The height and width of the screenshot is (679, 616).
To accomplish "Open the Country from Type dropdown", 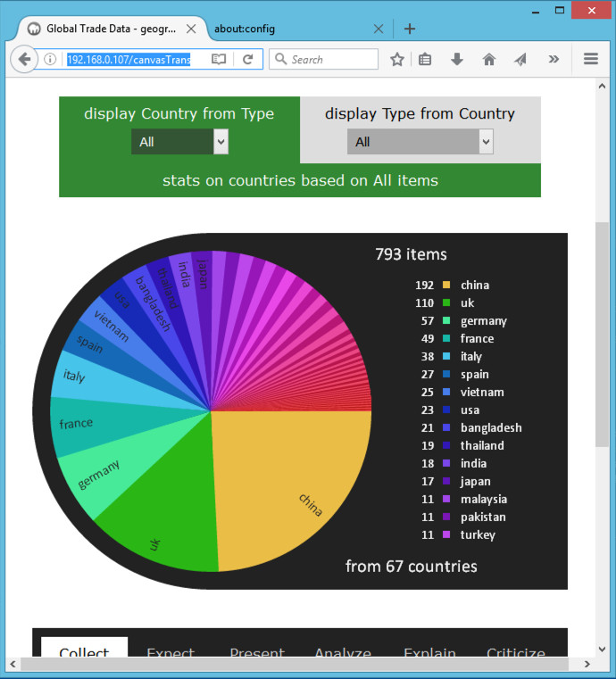I will click(x=179, y=142).
